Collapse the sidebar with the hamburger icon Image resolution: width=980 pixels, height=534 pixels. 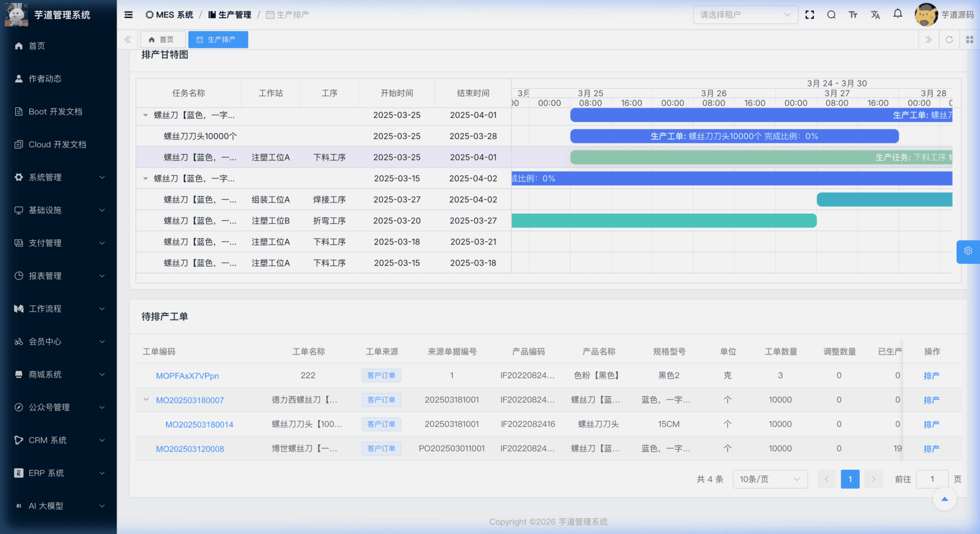(128, 15)
